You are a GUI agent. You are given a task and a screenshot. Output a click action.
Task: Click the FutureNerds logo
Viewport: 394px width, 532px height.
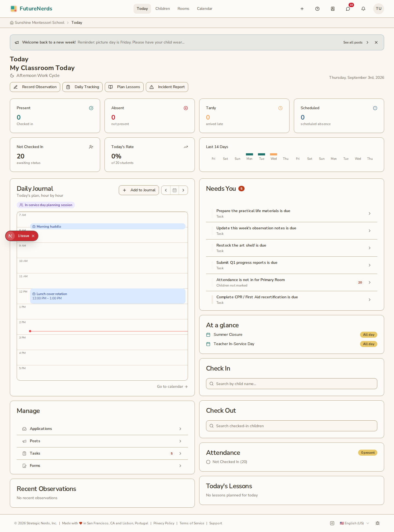[31, 9]
